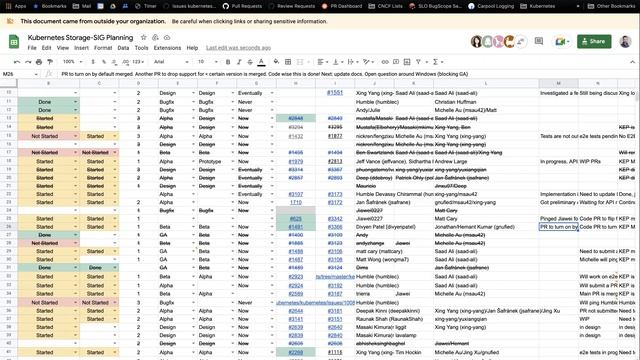Open the #1432 link

[296, 136]
